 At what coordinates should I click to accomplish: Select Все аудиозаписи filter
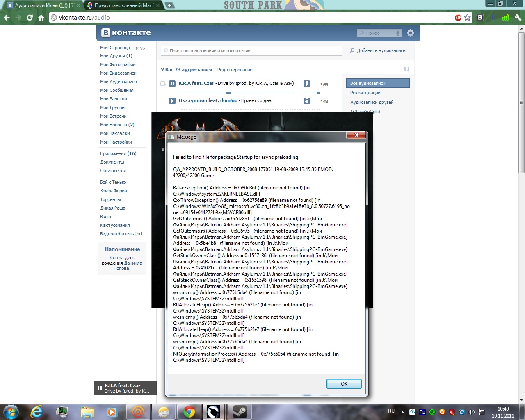tap(378, 83)
